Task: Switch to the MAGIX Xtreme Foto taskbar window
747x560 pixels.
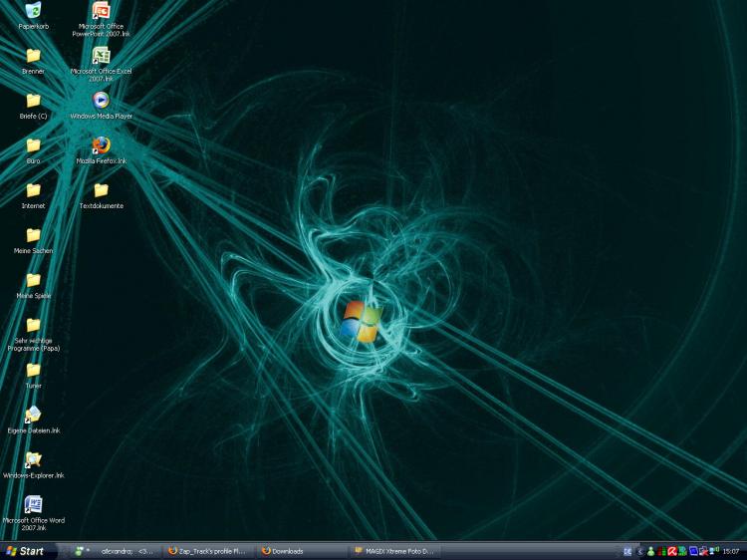Action: tap(395, 550)
